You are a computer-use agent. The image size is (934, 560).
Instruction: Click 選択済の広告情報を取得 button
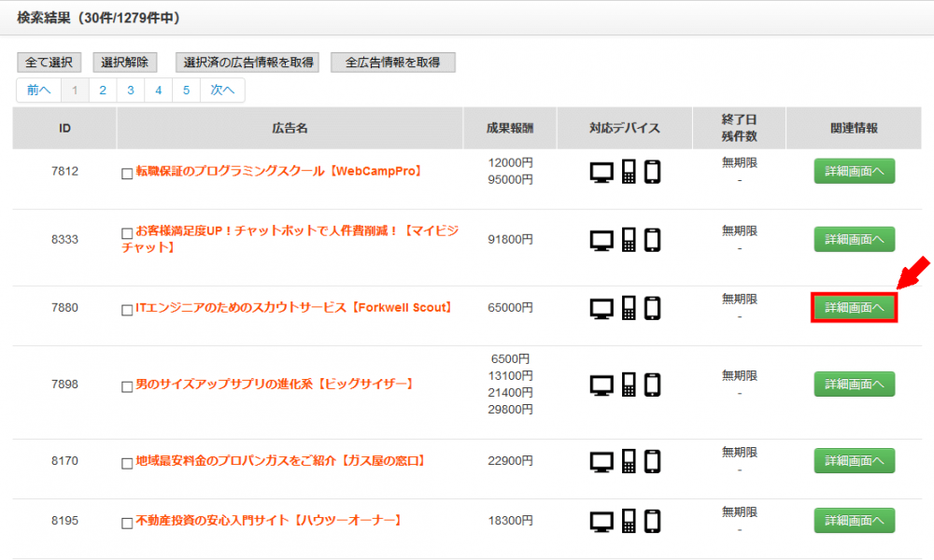[248, 63]
